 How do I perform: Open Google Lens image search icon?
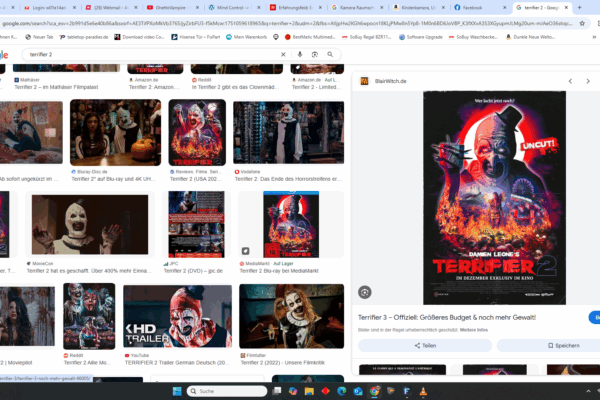pyautogui.click(x=315, y=54)
